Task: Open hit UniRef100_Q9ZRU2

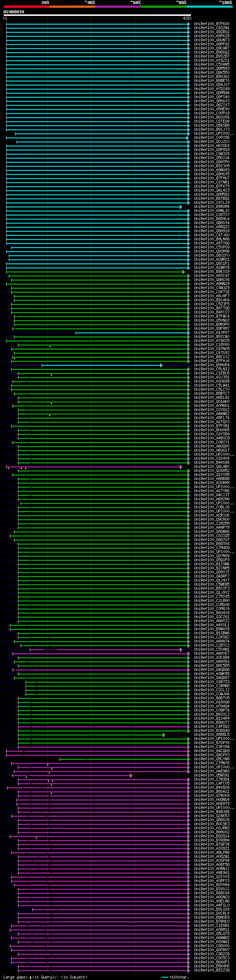Action: coord(212,32)
